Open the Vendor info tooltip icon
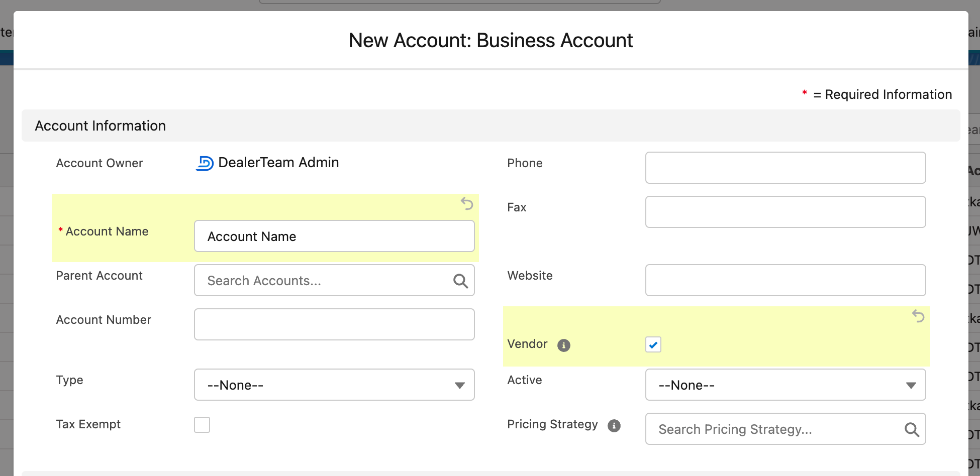The height and width of the screenshot is (476, 980). [564, 345]
